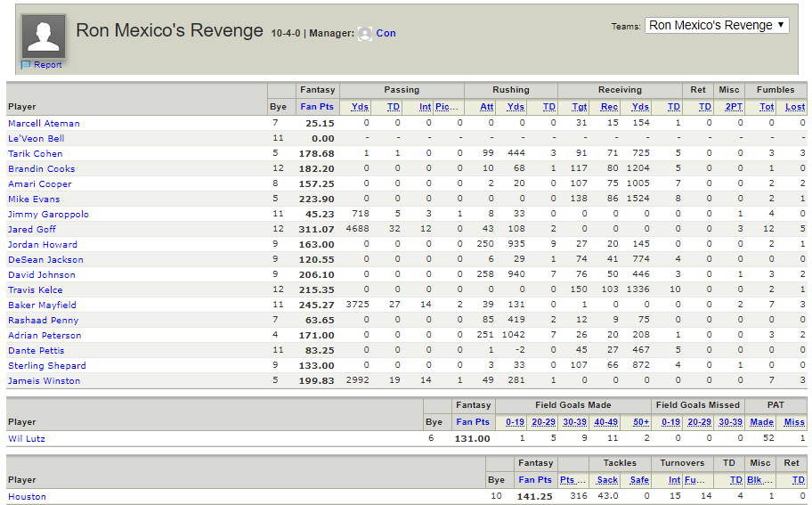Open Travis Kelce player page

[x=36, y=289]
